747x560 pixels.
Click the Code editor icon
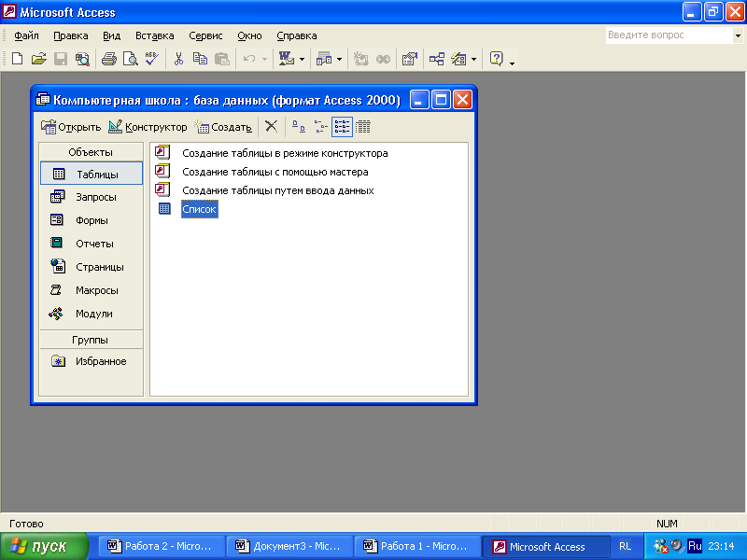[x=360, y=59]
